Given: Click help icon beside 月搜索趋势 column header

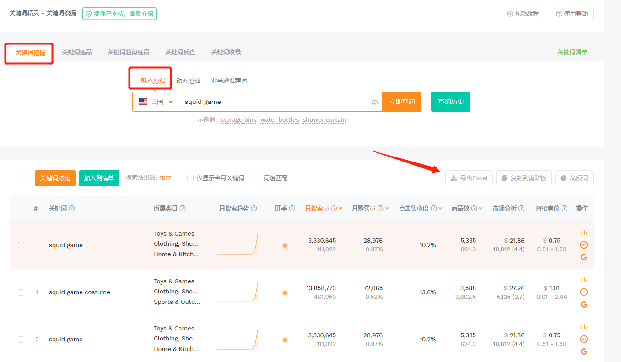Looking at the screenshot, I should [x=254, y=208].
